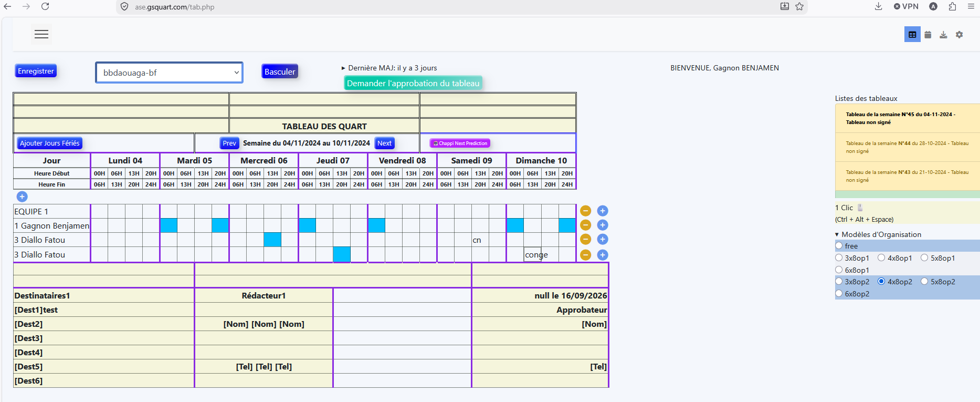Open settings gear in header
Viewport: 980px width, 402px height.
(959, 35)
